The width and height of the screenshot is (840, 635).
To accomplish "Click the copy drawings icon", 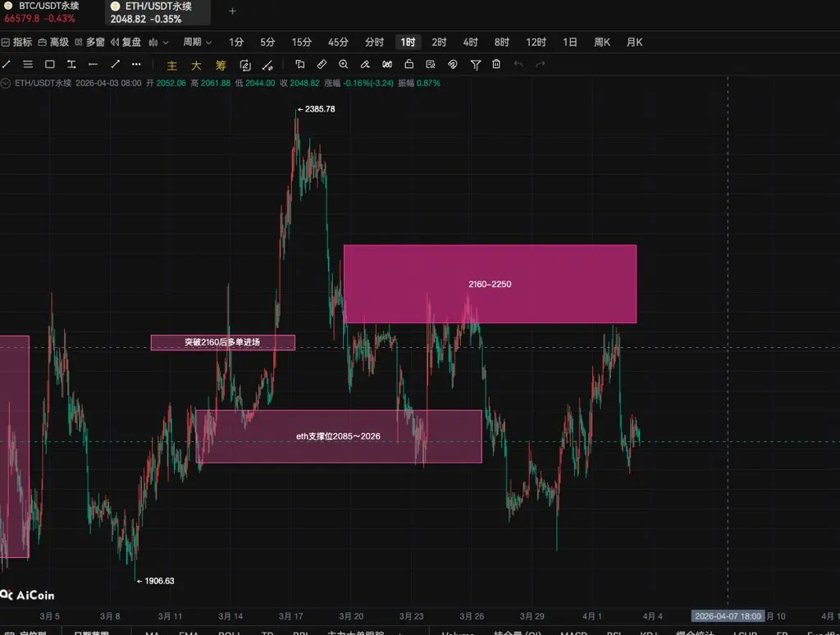I will pos(300,64).
